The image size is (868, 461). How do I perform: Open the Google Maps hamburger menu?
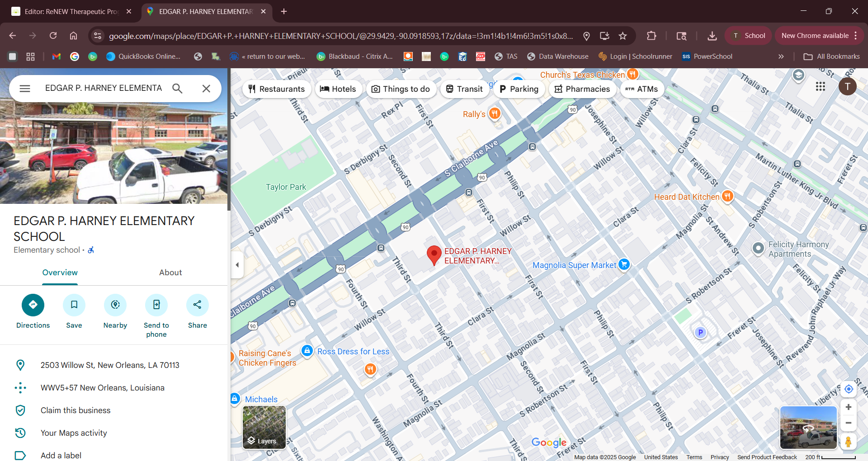[x=25, y=89]
